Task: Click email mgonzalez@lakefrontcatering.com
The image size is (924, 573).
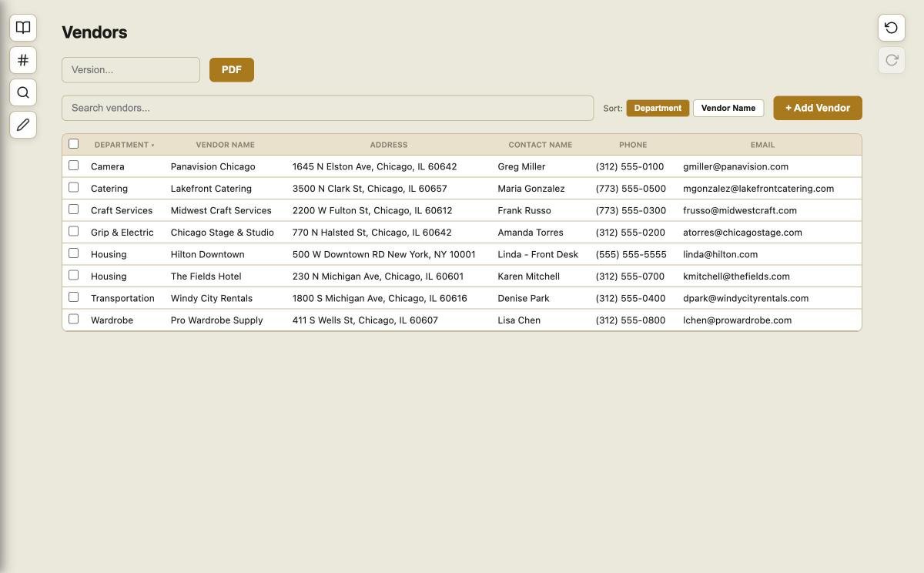Action: tap(758, 189)
